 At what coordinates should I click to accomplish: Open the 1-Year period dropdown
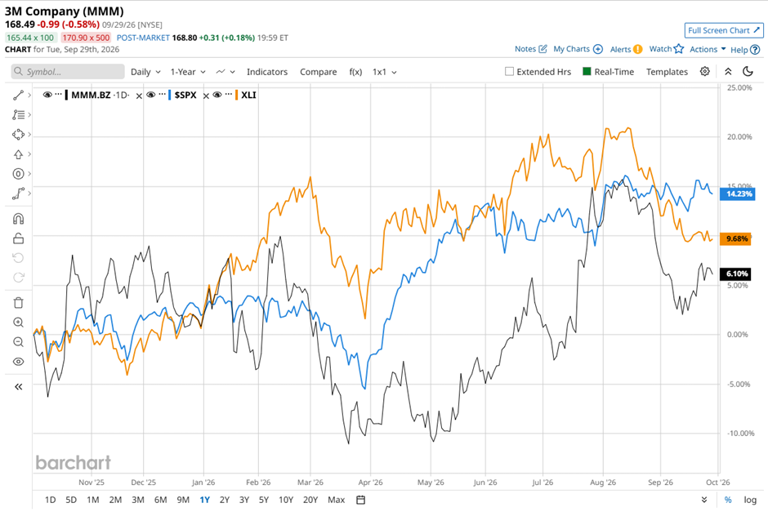[x=188, y=72]
